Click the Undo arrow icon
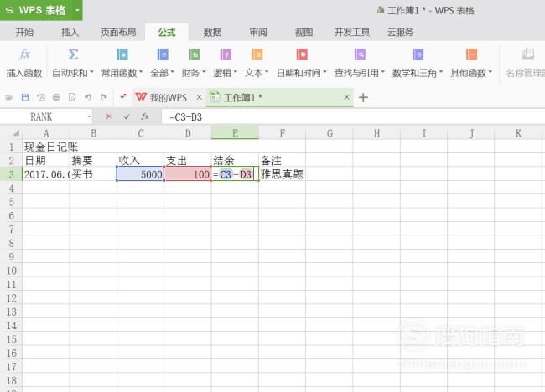Viewport: 545px width, 392px height. (88, 97)
